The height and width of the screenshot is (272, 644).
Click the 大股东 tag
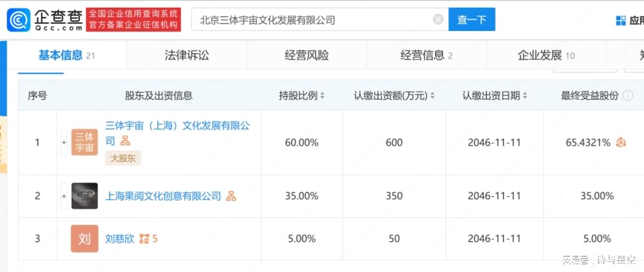click(x=123, y=158)
